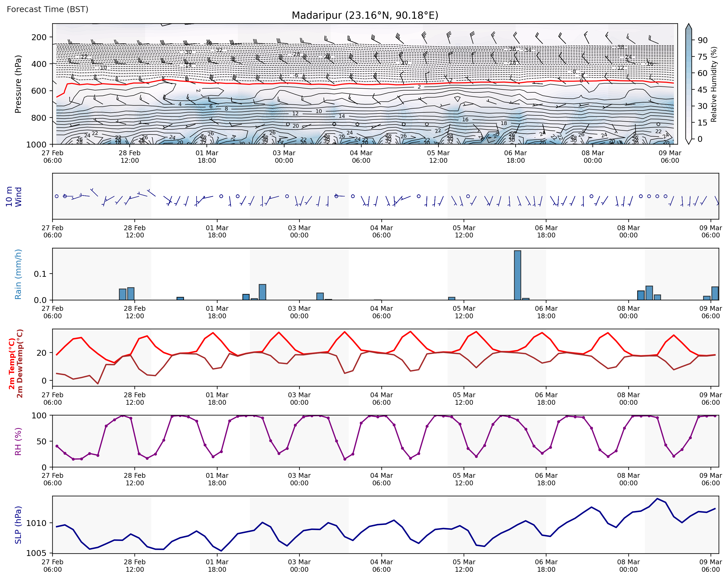
Task: Click the Relative Humidity colorbar at 90
Action: tap(689, 40)
